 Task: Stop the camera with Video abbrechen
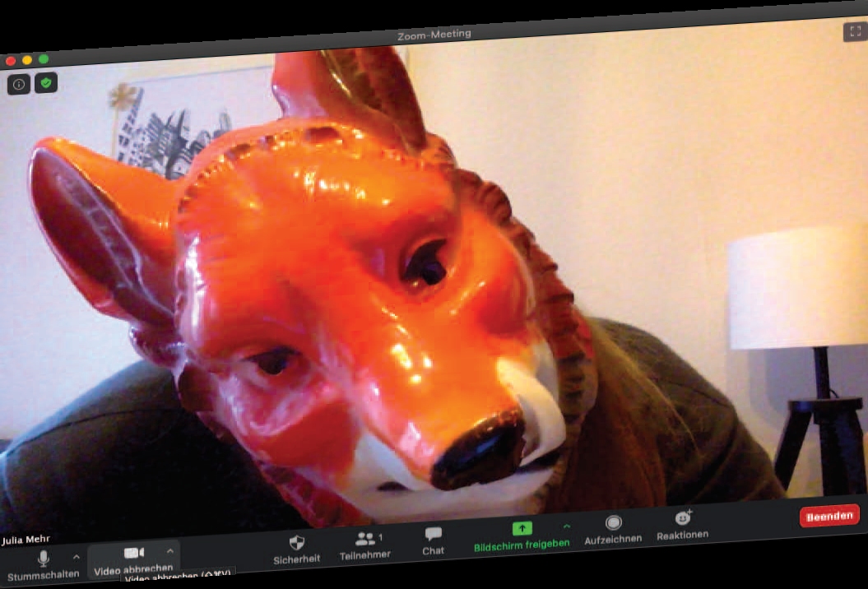[133, 559]
